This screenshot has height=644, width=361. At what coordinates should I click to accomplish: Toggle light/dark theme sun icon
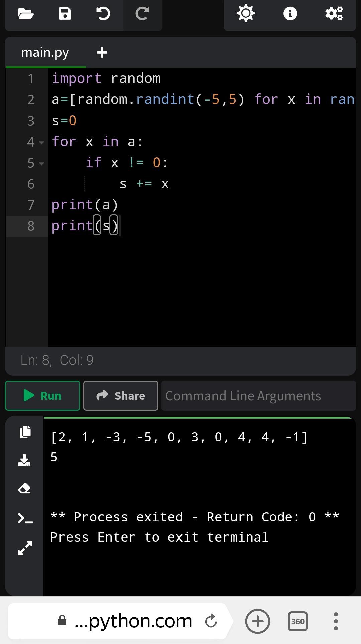(x=246, y=13)
